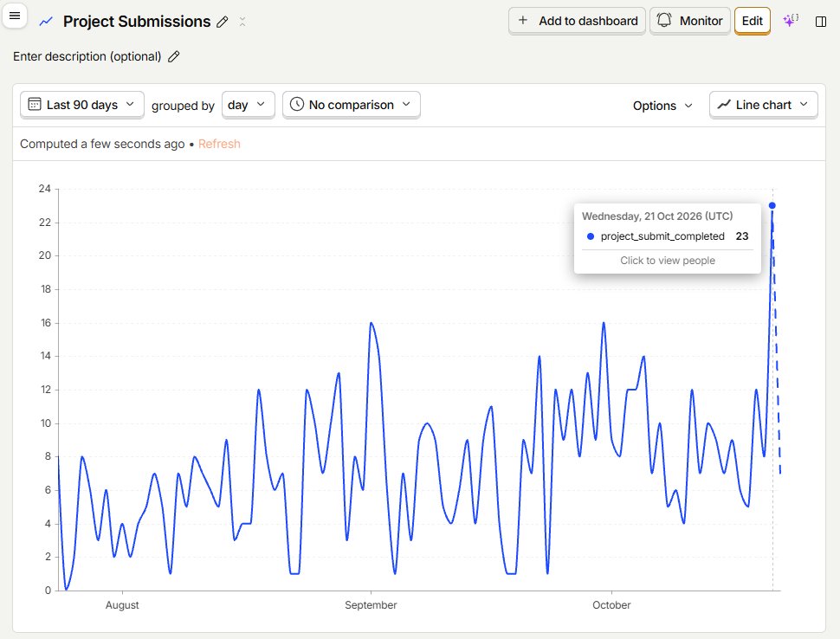The width and height of the screenshot is (840, 639).
Task: Click 'Computed a few seconds ago' text
Action: [x=102, y=144]
